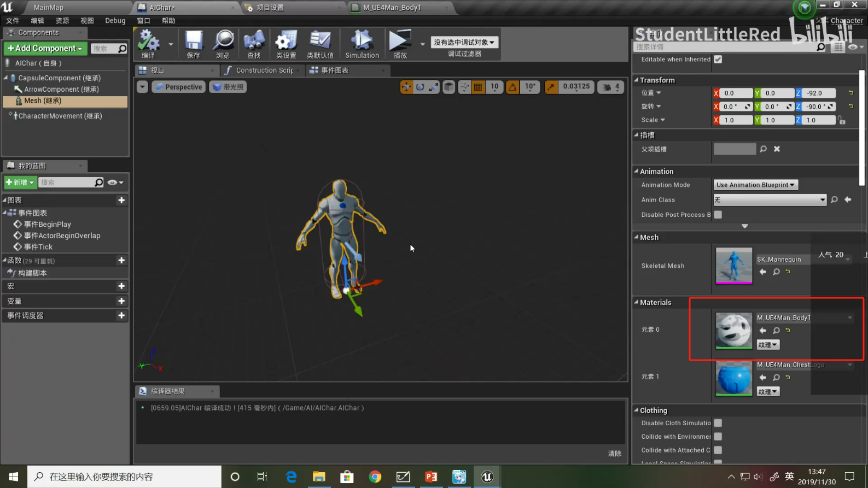Viewport: 868px width, 488px height.
Task: Open the viewport options arrow menu
Action: 142,87
